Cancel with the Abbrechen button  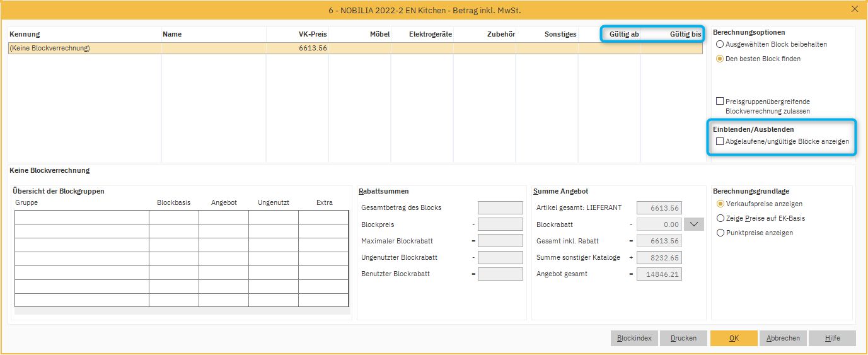pyautogui.click(x=783, y=339)
